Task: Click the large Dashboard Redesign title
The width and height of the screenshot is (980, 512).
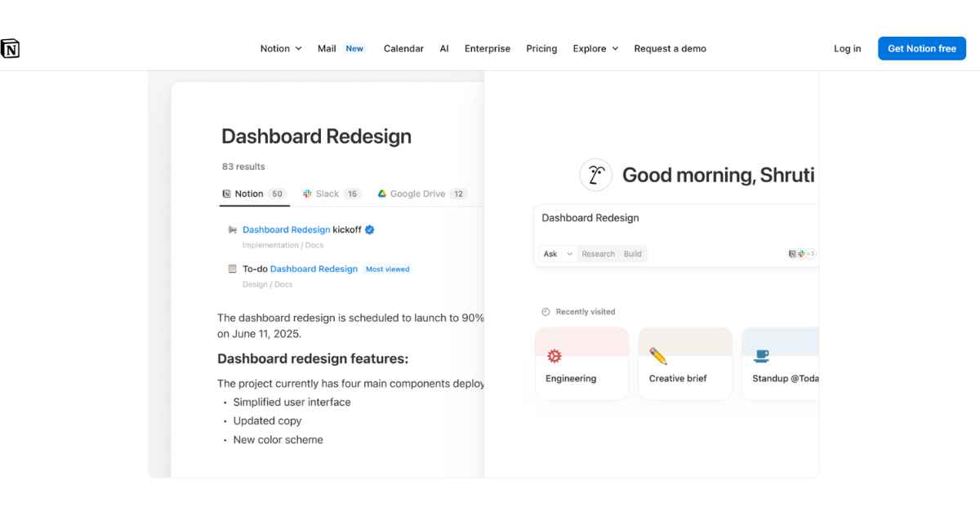Action: [x=316, y=136]
